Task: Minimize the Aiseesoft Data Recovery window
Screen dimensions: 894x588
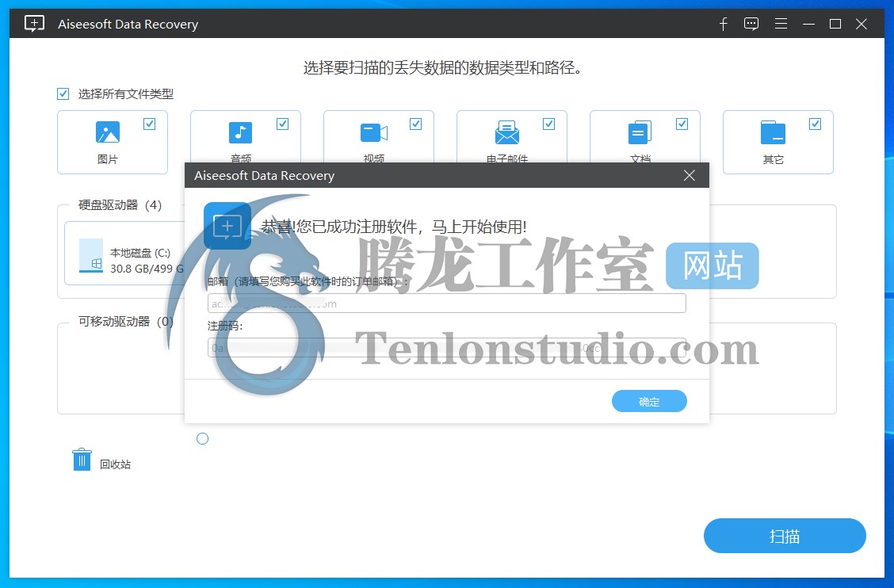Action: (808, 24)
